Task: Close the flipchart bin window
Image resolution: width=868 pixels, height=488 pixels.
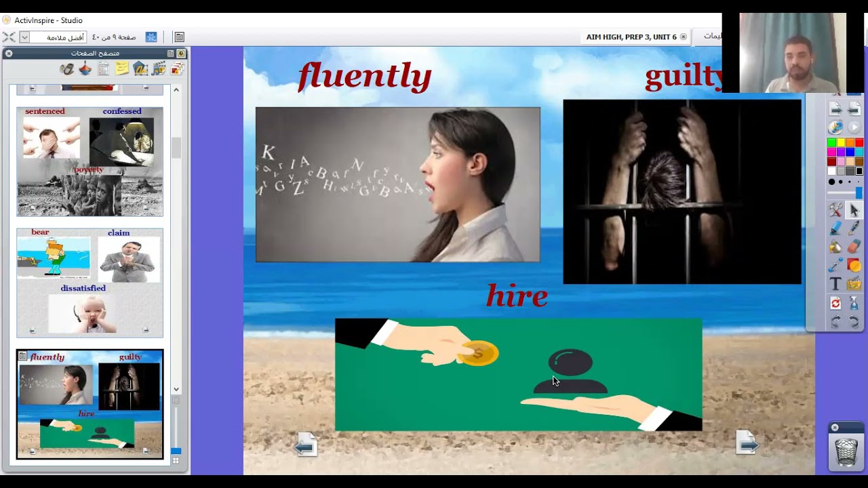Action: point(835,428)
